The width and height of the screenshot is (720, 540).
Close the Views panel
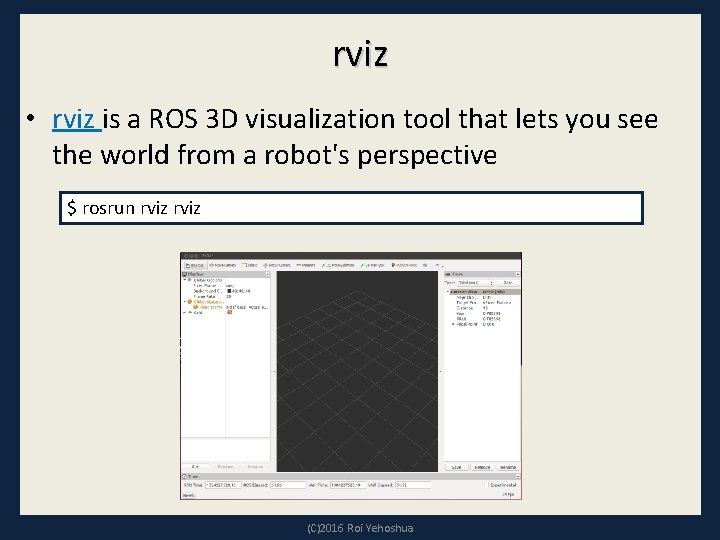click(x=518, y=274)
